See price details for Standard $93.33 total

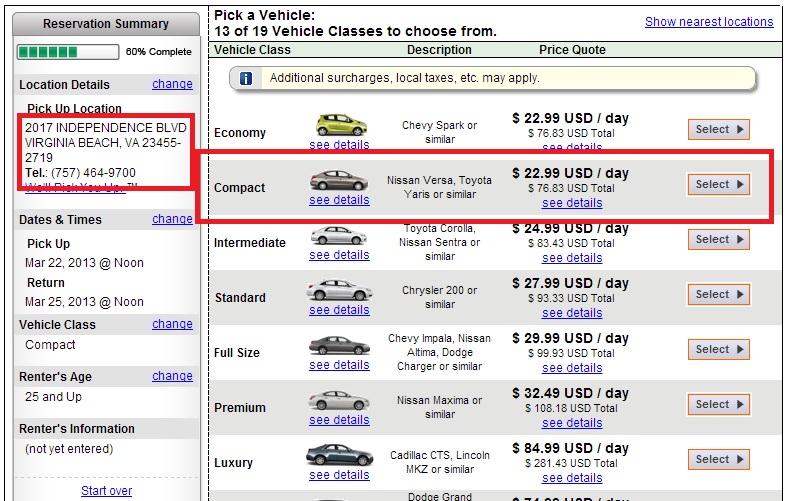click(572, 313)
